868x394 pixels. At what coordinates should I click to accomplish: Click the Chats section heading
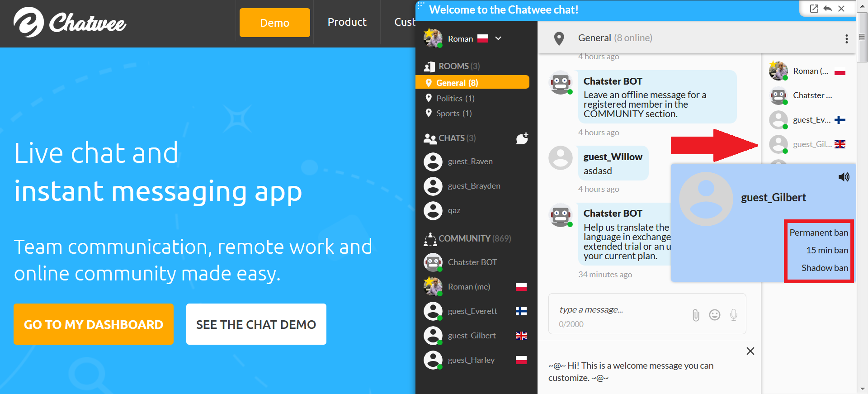(x=457, y=138)
